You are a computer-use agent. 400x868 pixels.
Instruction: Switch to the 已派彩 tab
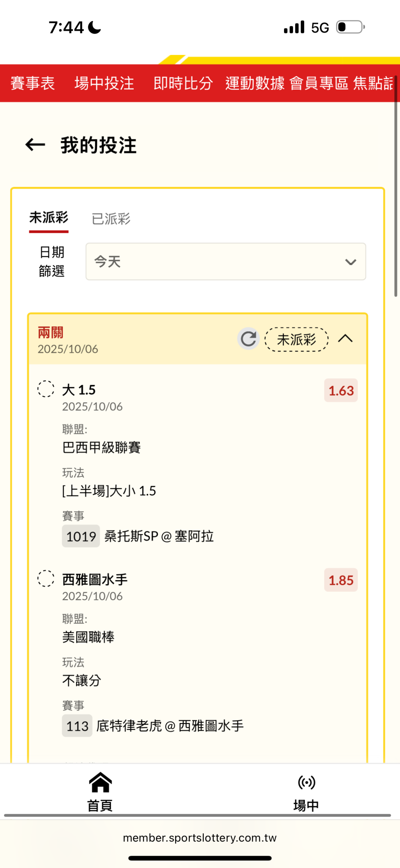point(111,219)
